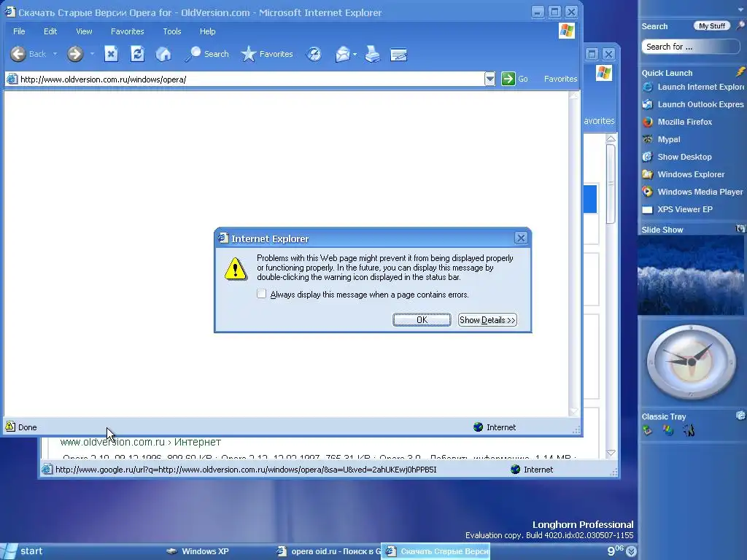This screenshot has height=560, width=747.
Task: Open the address bar URL dropdown
Action: point(489,79)
